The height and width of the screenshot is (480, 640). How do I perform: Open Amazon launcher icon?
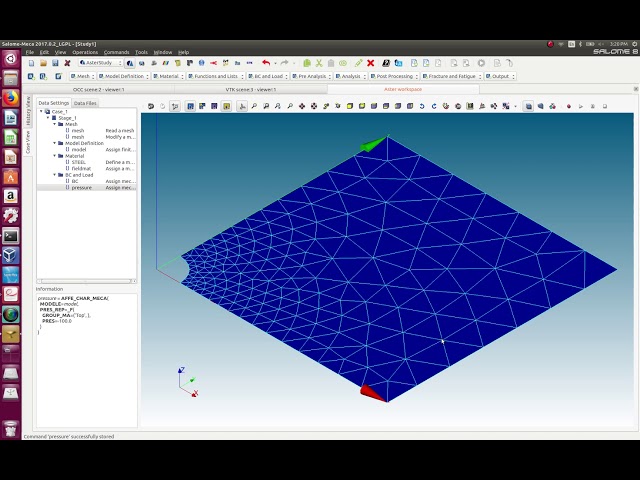(x=11, y=196)
